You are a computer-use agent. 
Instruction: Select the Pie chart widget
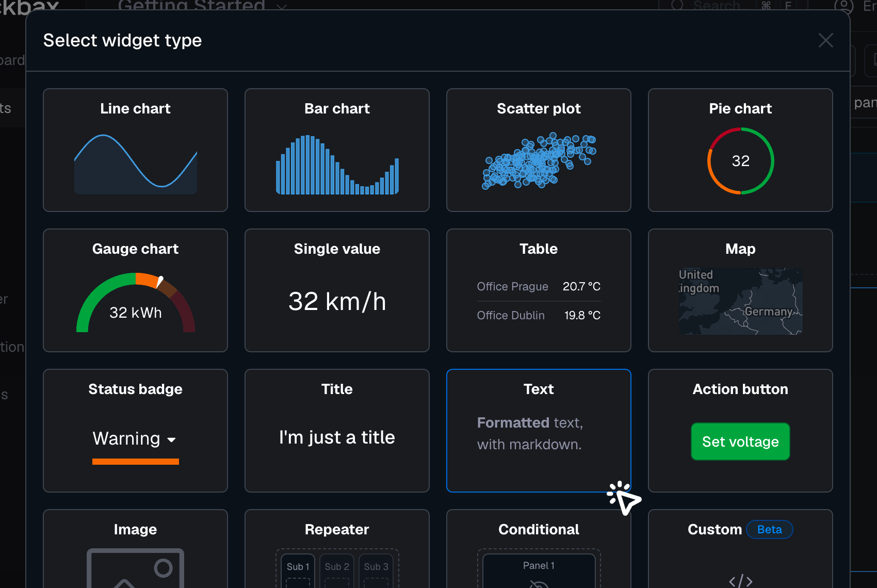(740, 150)
